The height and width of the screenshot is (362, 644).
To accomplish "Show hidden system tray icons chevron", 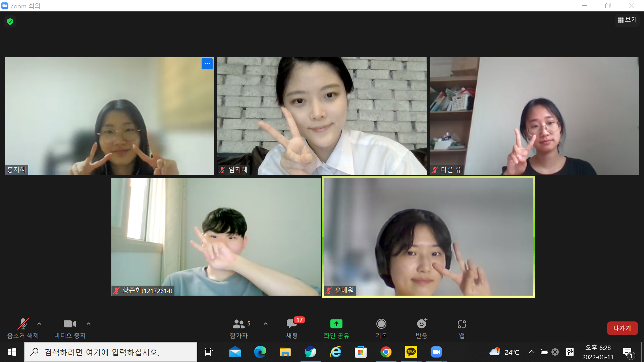I will point(531,352).
